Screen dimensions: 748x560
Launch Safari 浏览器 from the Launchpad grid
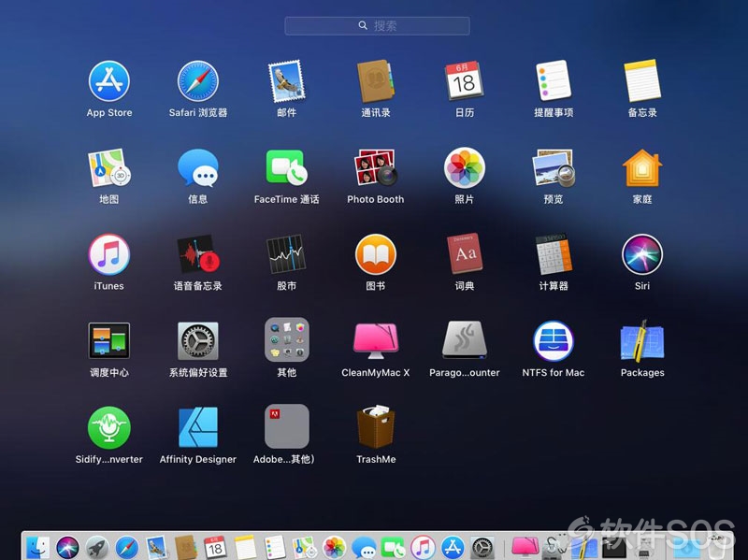(x=198, y=81)
